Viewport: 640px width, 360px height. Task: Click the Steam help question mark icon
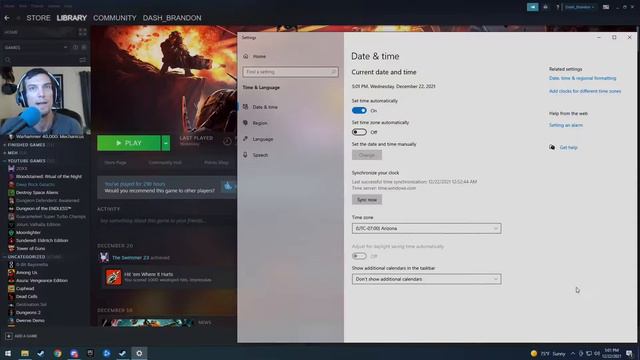coord(558,7)
